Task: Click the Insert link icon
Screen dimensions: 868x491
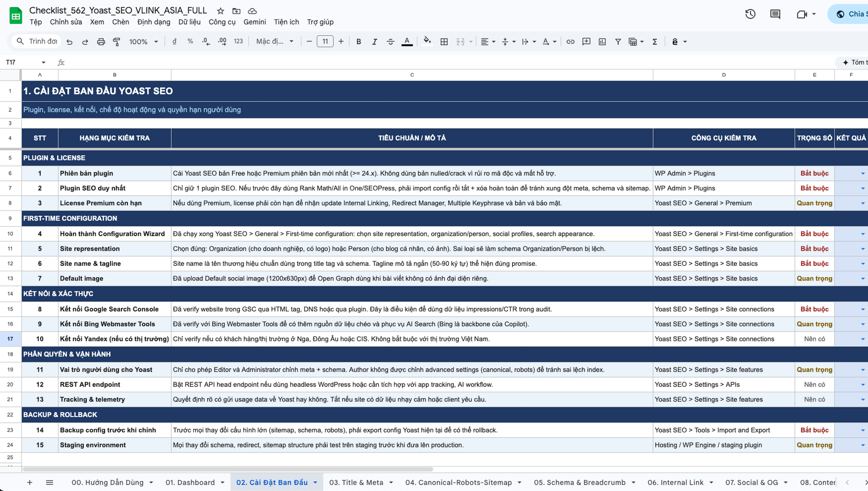Action: 571,41
